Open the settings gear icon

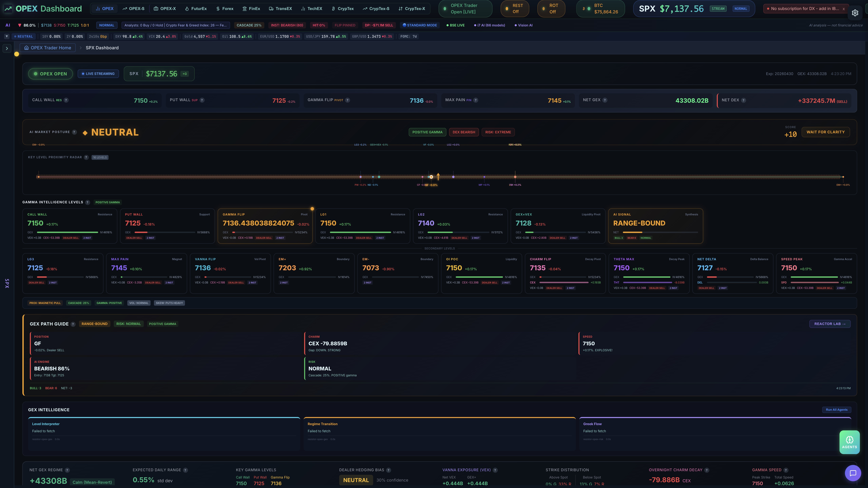pos(855,13)
